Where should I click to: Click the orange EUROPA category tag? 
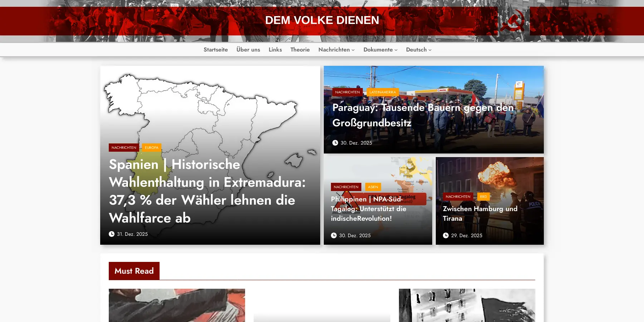(x=151, y=147)
